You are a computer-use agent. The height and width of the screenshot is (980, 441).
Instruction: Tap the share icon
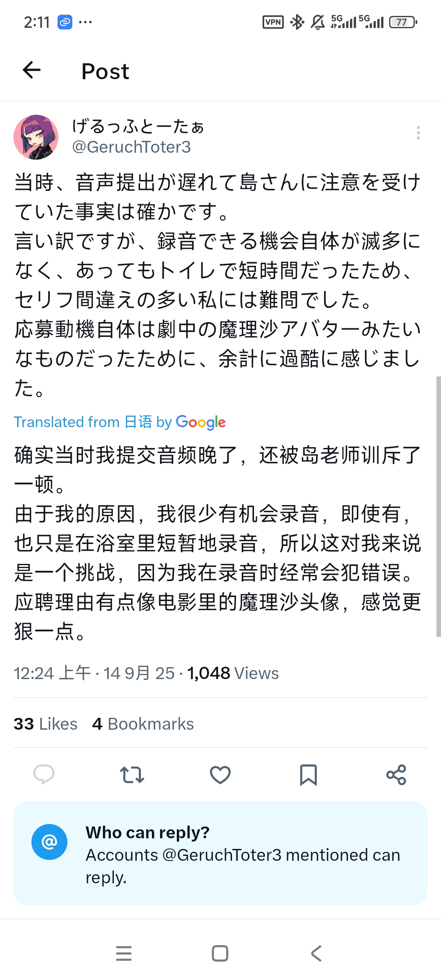coord(396,775)
